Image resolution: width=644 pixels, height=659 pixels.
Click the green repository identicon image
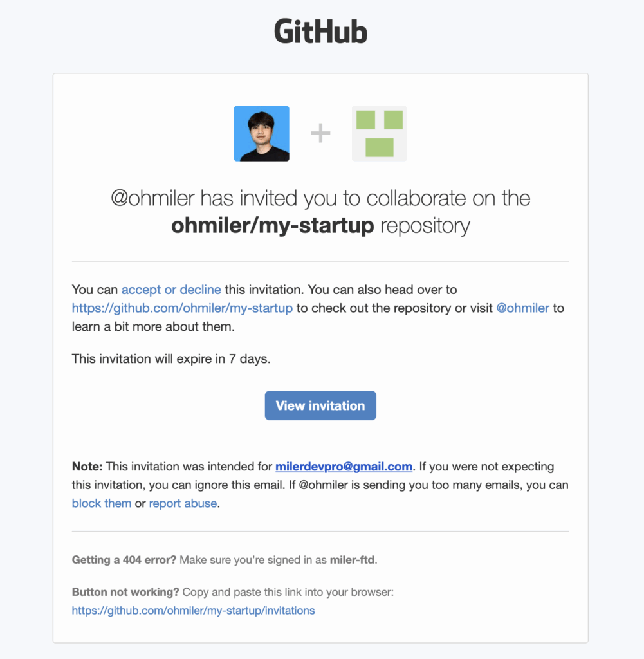pyautogui.click(x=380, y=133)
